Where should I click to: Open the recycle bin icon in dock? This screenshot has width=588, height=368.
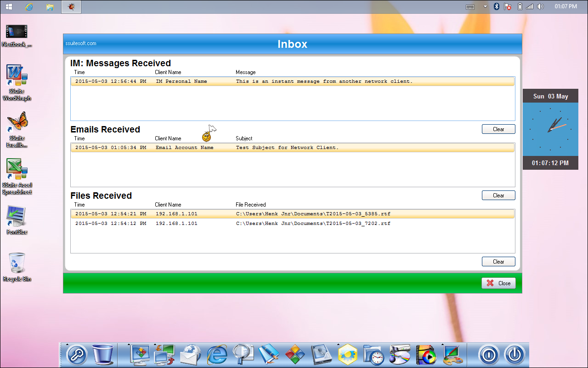point(103,355)
